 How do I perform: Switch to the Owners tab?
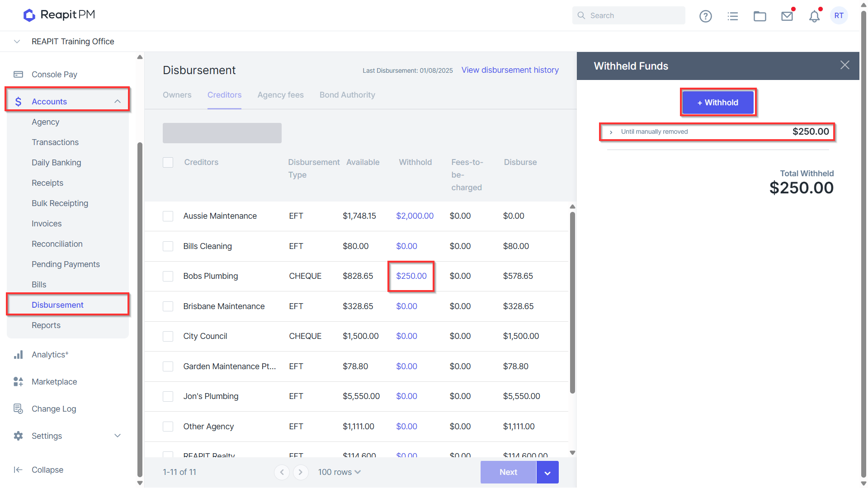pyautogui.click(x=177, y=95)
